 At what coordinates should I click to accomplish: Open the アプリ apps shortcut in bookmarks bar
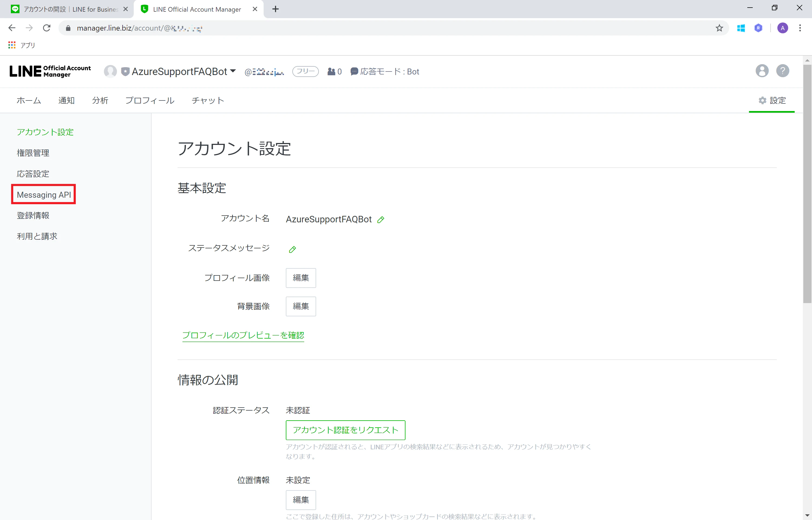point(22,45)
